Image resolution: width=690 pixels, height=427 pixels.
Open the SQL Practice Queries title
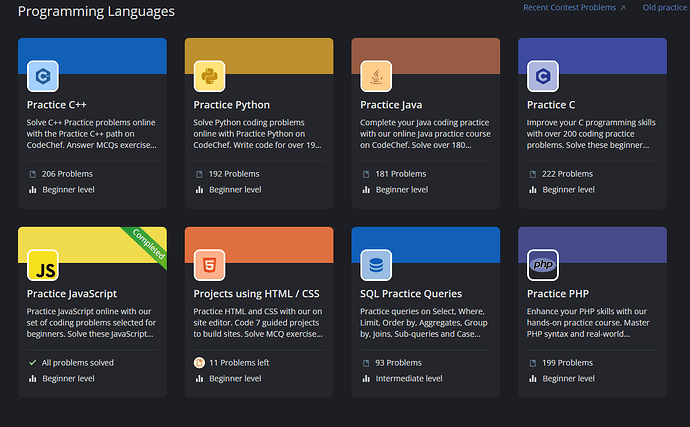[x=411, y=294]
